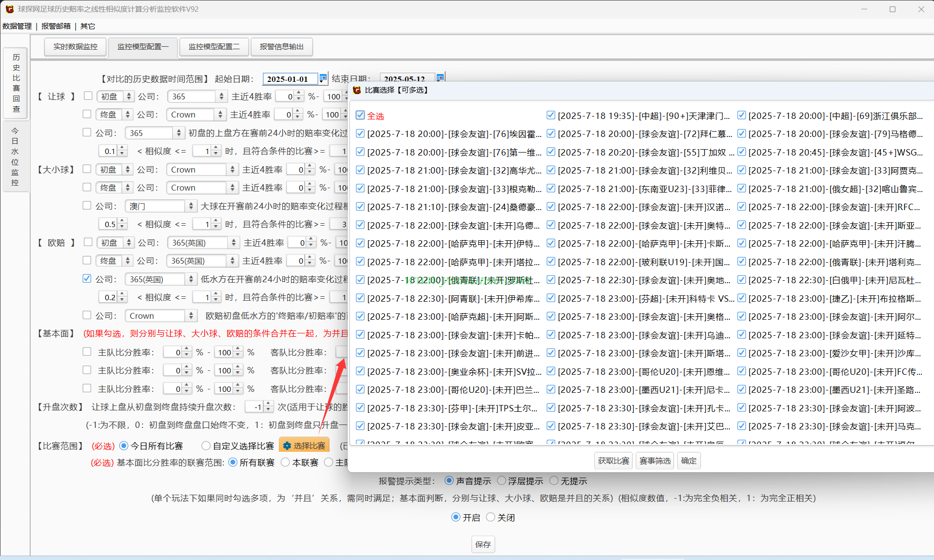Select the 浮层提示 alert type
934x560 pixels.
point(501,481)
